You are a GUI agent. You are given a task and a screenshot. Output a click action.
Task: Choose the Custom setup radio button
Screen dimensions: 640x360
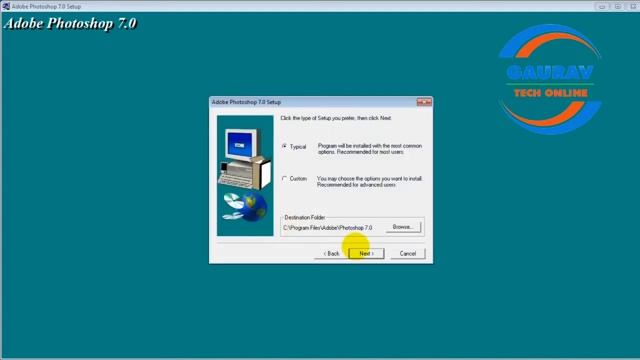pyautogui.click(x=284, y=178)
